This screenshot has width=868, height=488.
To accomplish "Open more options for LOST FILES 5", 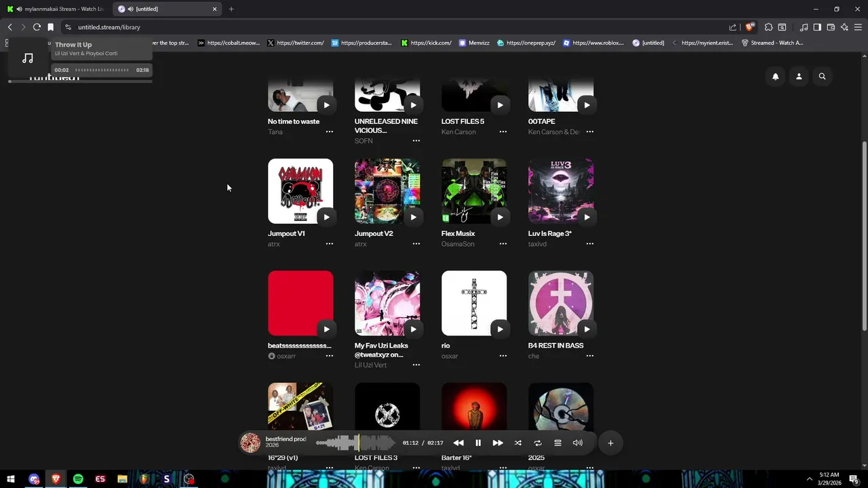I will click(x=503, y=131).
